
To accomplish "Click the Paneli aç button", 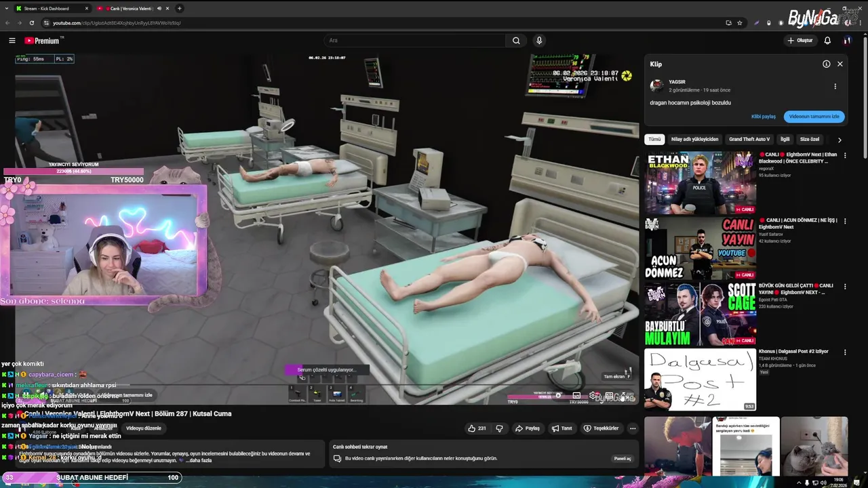I will tap(623, 458).
